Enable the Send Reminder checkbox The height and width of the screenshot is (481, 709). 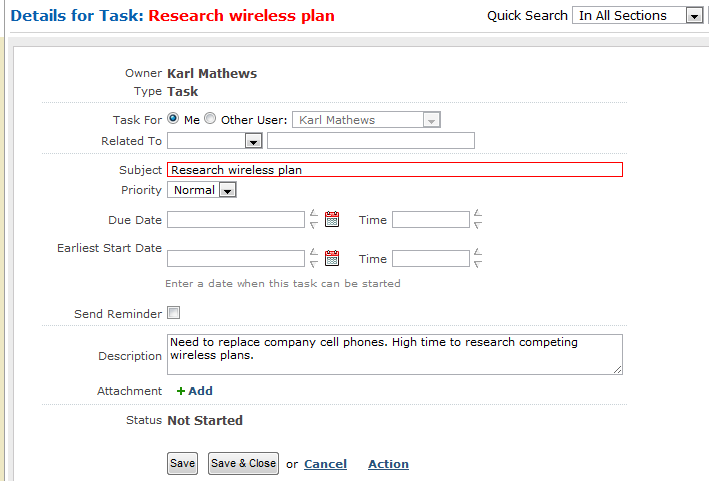point(173,312)
